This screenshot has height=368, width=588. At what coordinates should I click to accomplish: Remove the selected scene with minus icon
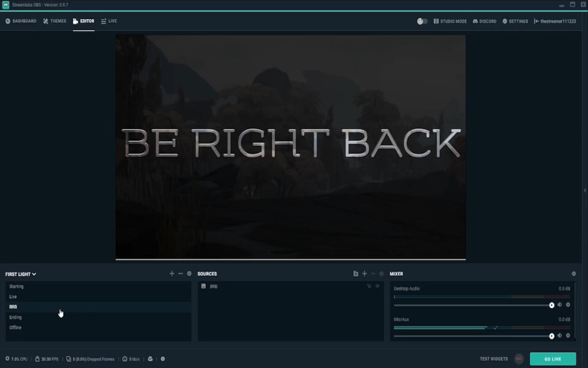pyautogui.click(x=180, y=274)
